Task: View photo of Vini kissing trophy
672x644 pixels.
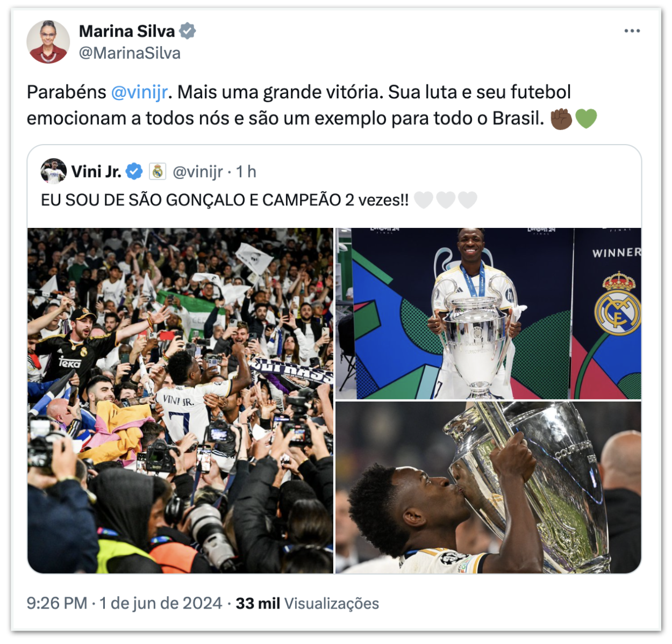Action: click(x=488, y=488)
